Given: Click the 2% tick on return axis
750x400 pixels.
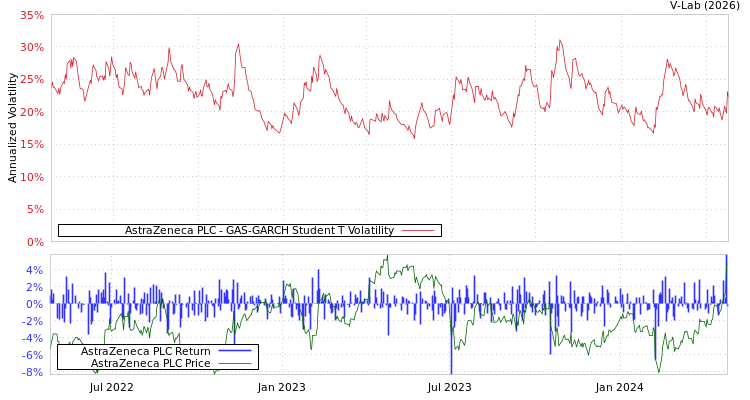Looking at the screenshot, I should (34, 287).
